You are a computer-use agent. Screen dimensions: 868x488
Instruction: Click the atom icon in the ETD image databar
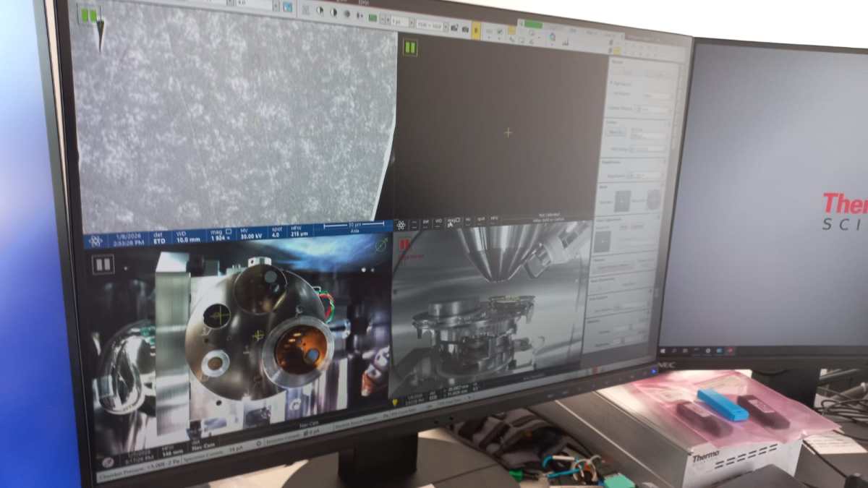(x=95, y=241)
